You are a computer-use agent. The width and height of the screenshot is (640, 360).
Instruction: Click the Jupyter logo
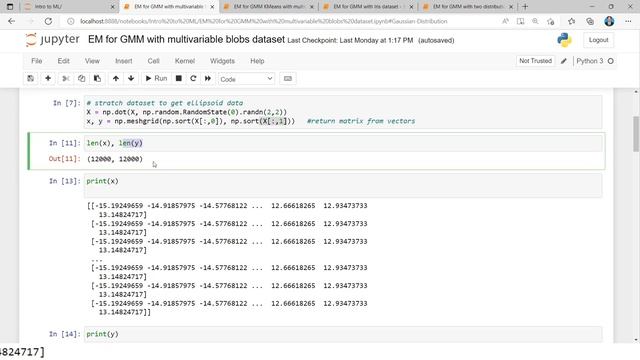click(x=52, y=40)
